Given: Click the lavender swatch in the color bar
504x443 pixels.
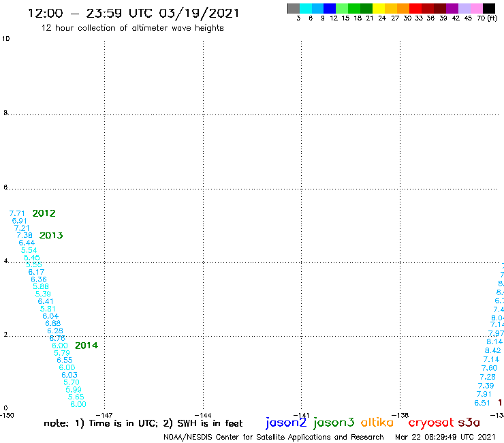Looking at the screenshot, I should 464,8.
